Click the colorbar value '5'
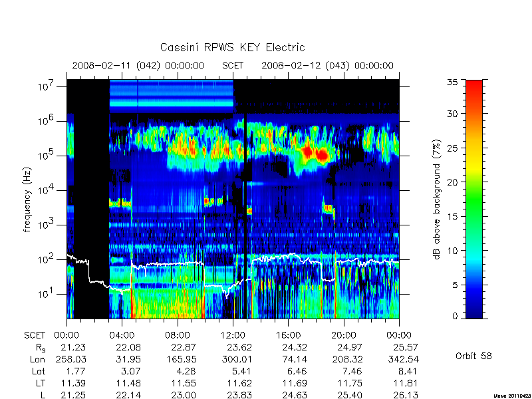Viewport: 532px width, 399px height. 455,285
